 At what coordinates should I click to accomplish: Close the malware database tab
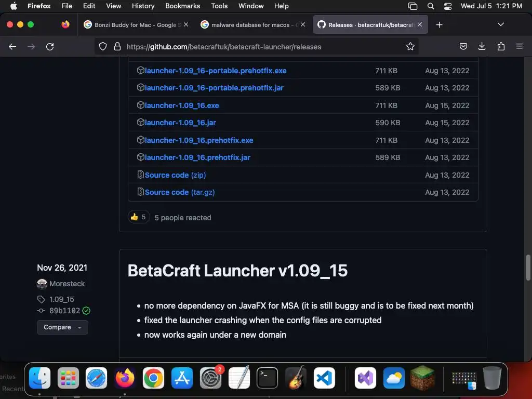pos(303,24)
